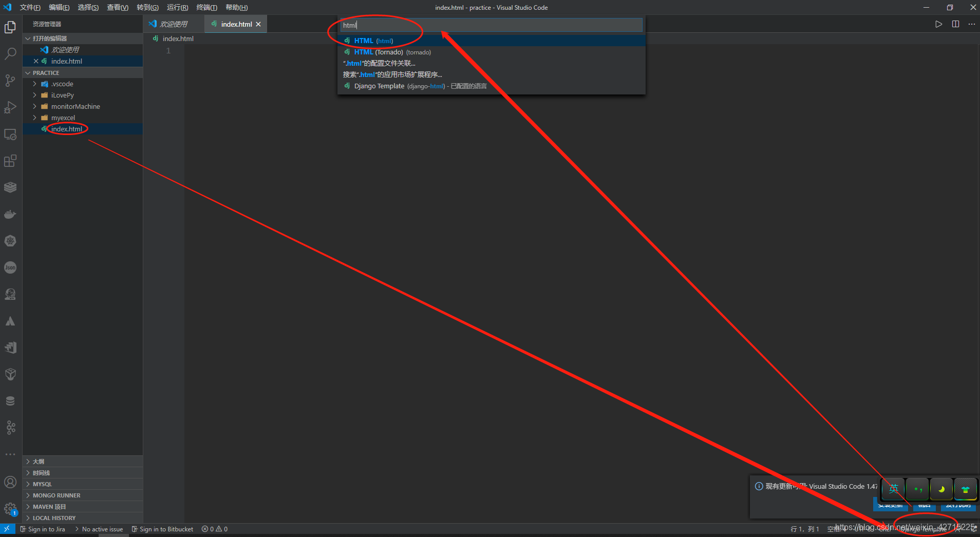Choose HTML (Tornado) language mode

[x=492, y=52]
